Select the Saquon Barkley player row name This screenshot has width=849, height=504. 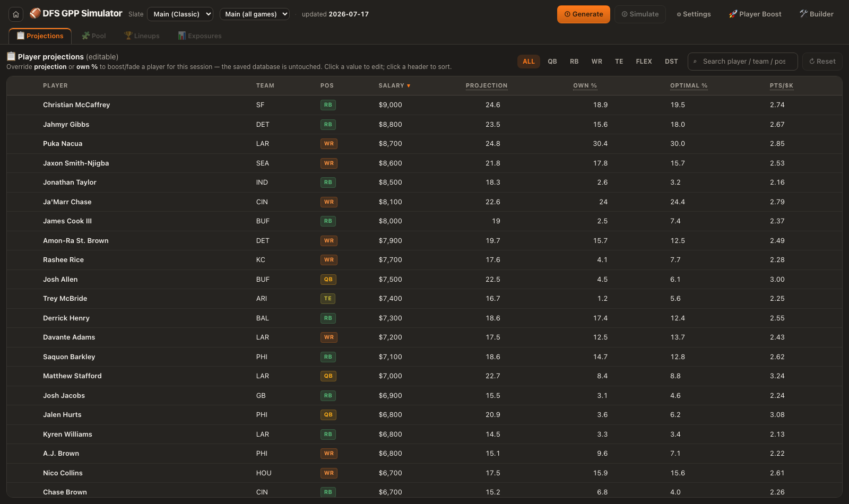click(x=69, y=357)
